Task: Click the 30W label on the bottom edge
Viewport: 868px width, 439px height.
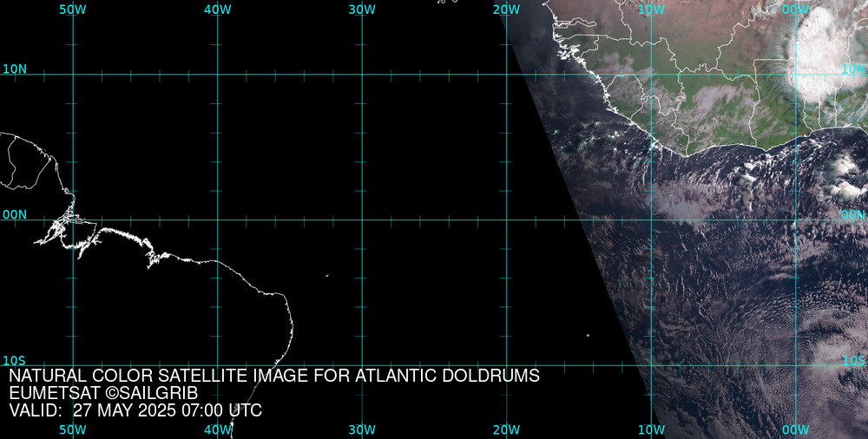Action: pyautogui.click(x=362, y=429)
